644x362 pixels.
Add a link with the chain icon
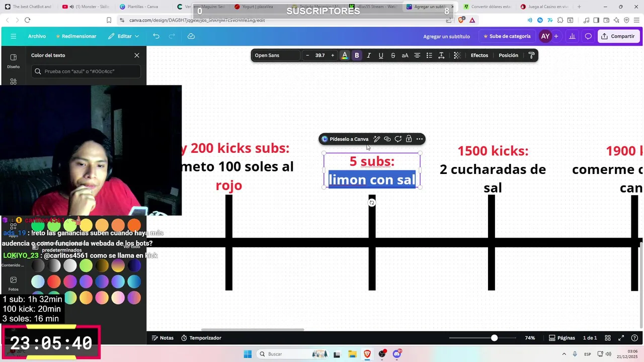pyautogui.click(x=387, y=139)
